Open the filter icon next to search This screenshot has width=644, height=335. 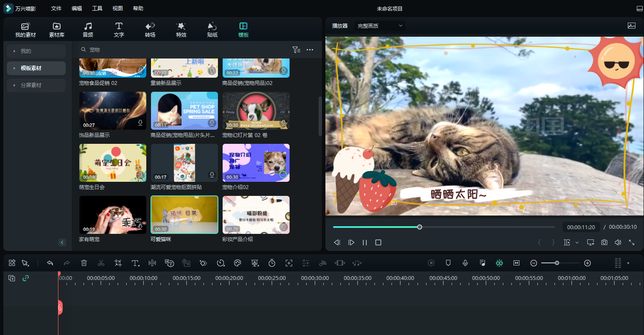296,50
